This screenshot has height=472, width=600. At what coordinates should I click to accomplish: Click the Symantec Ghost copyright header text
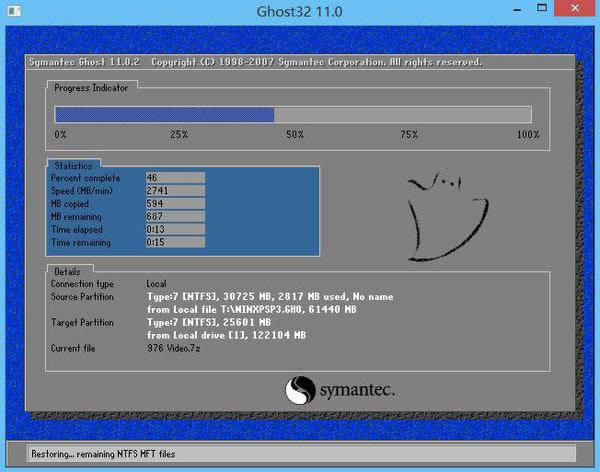click(x=254, y=62)
